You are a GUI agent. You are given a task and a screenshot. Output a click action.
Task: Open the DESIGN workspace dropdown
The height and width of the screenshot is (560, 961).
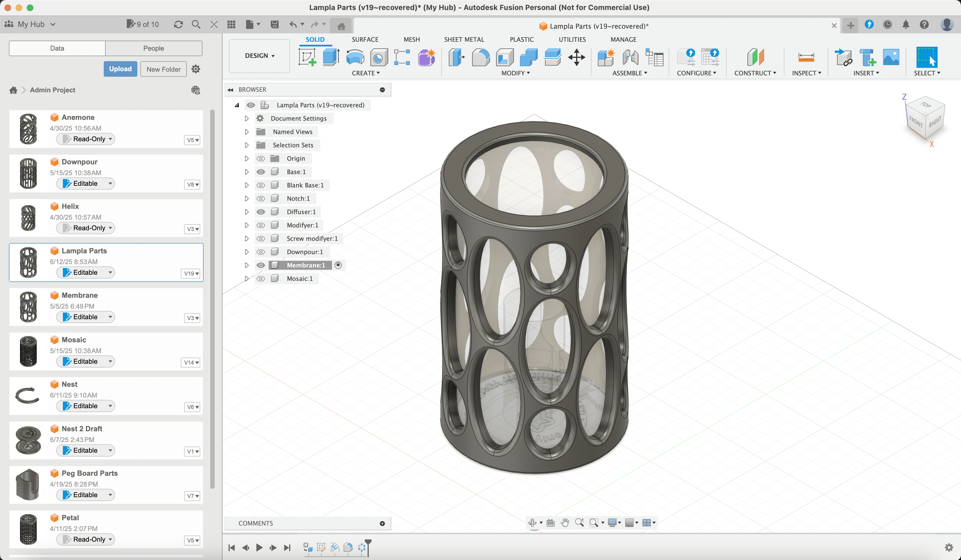[259, 56]
